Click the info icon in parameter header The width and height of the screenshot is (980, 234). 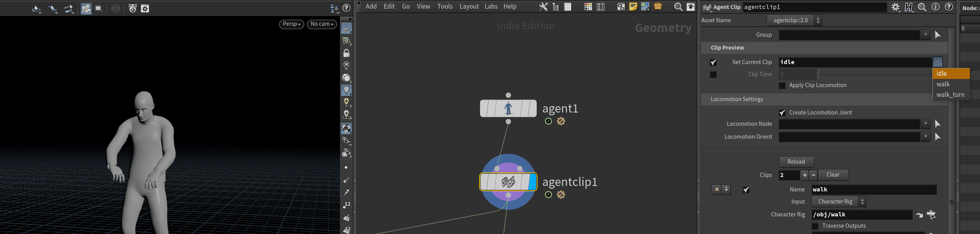pyautogui.click(x=935, y=7)
